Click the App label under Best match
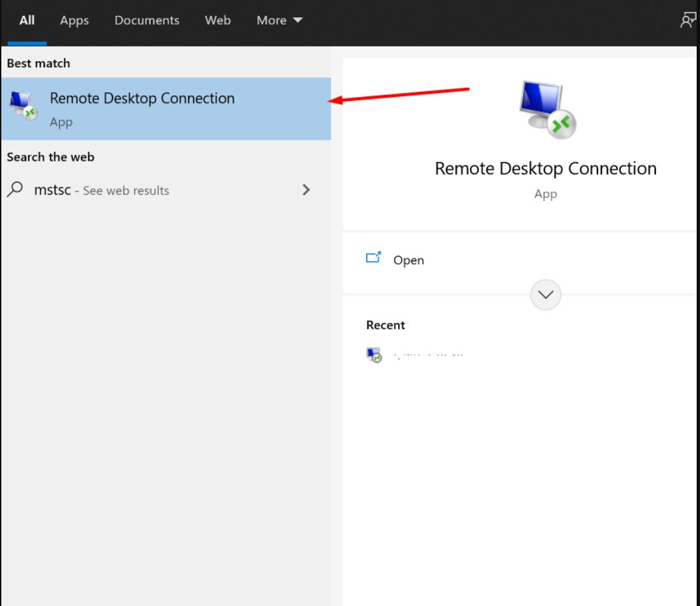The width and height of the screenshot is (700, 606). (x=60, y=122)
